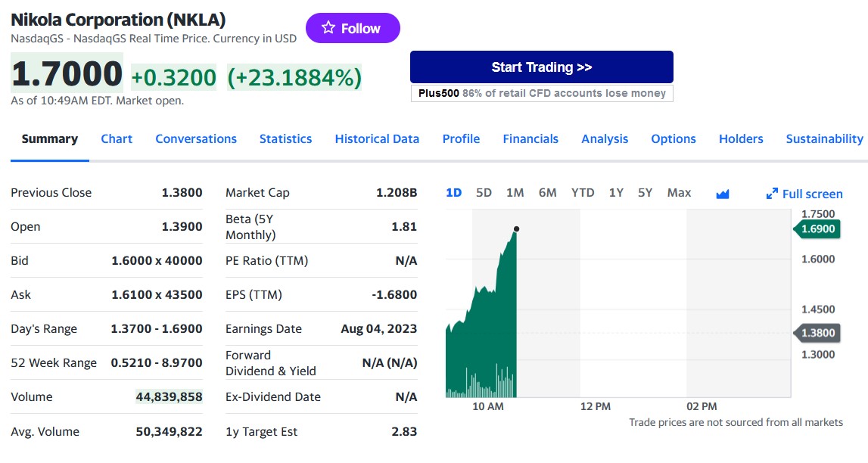Screen dimensions: 868x463
Task: Switch chart range to 5D
Action: (x=484, y=192)
